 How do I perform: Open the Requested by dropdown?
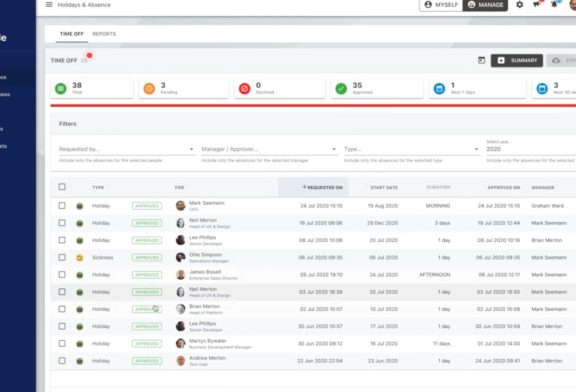pos(126,149)
